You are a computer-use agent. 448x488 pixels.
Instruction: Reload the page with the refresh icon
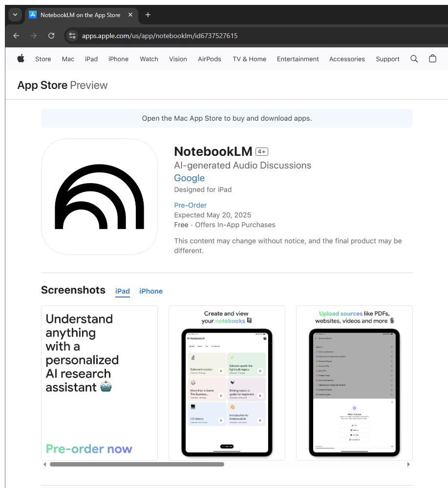pyautogui.click(x=51, y=36)
